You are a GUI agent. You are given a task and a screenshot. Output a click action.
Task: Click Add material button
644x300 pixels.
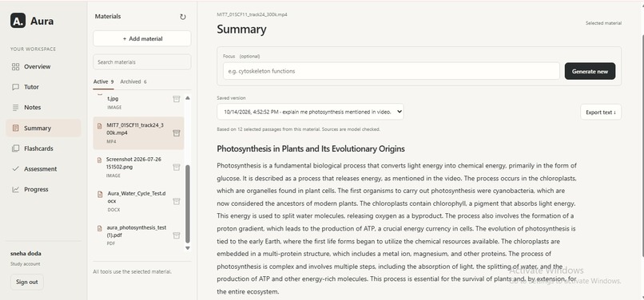point(142,38)
